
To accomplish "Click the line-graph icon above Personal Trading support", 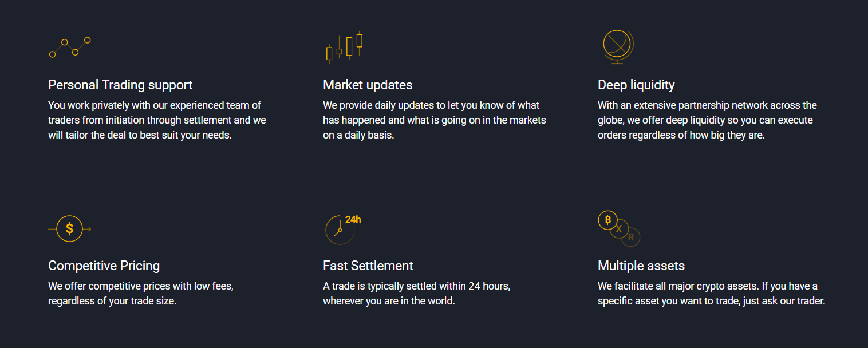I will (70, 48).
